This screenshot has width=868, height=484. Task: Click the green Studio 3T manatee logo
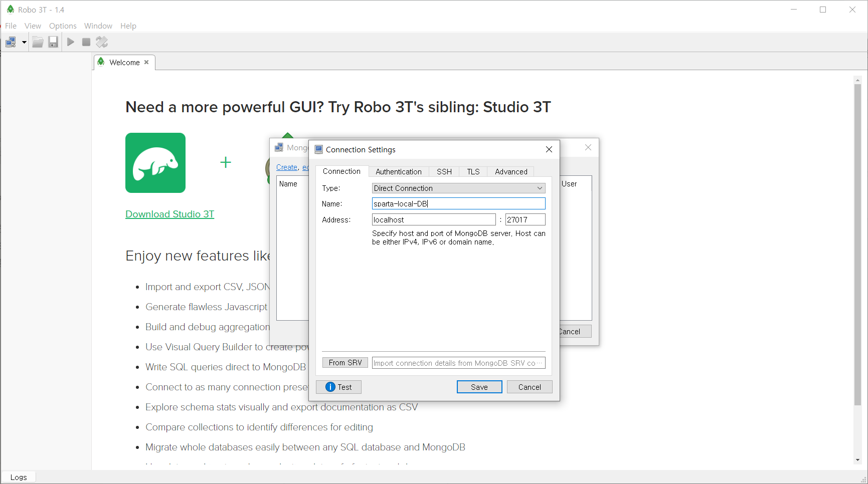click(x=155, y=163)
